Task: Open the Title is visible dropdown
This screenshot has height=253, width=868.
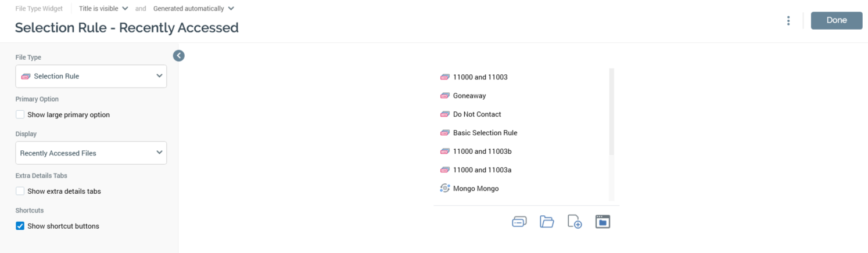Action: coord(103,9)
